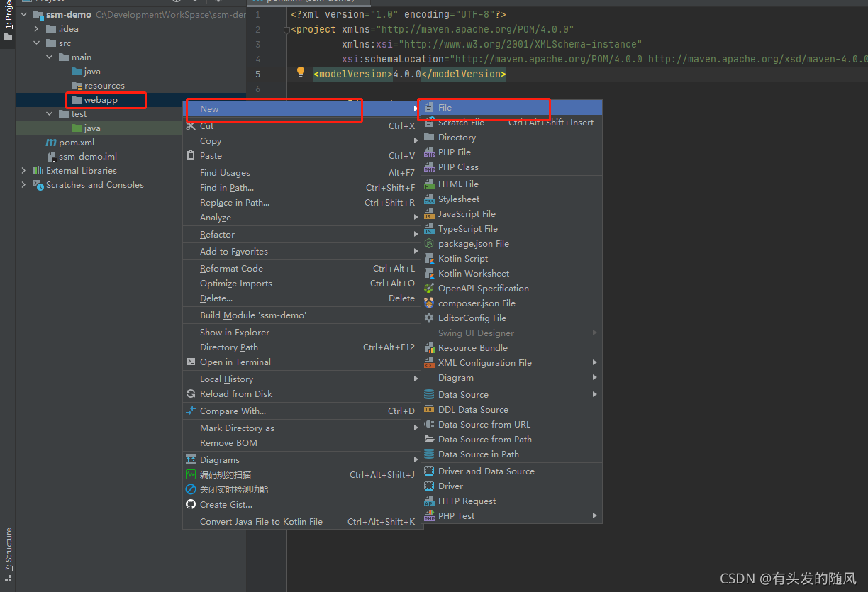The image size is (868, 592).
Task: Click the Kotlin Script icon
Action: tap(429, 259)
